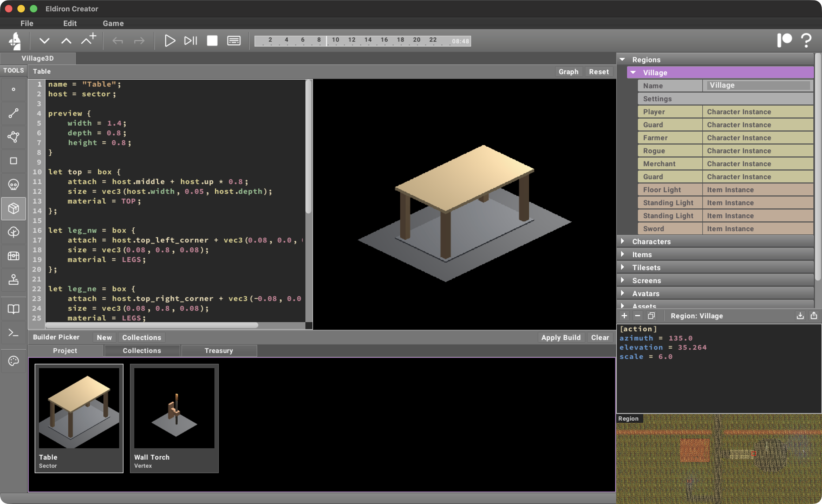Image resolution: width=822 pixels, height=504 pixels.
Task: Click the Graph button
Action: click(568, 72)
